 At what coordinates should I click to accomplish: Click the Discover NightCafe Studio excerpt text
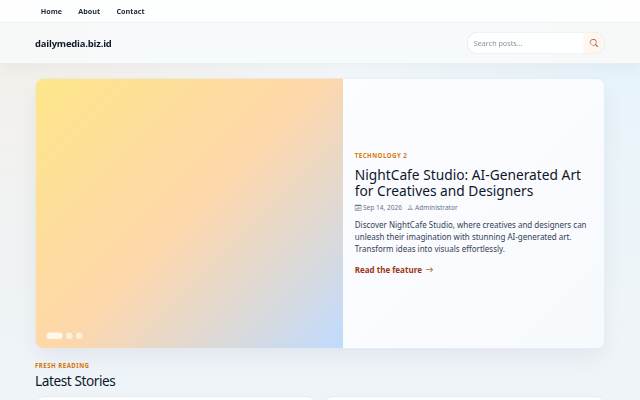[x=470, y=237]
